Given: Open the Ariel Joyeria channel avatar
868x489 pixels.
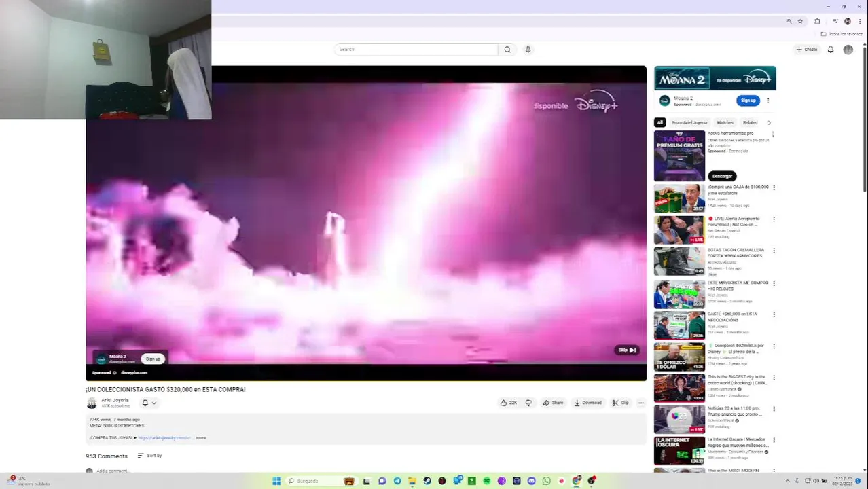Looking at the screenshot, I should [92, 403].
